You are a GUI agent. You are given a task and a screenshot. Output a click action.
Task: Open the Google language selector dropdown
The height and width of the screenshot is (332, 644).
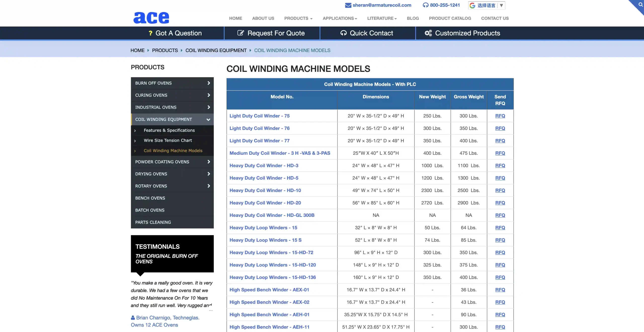487,6
